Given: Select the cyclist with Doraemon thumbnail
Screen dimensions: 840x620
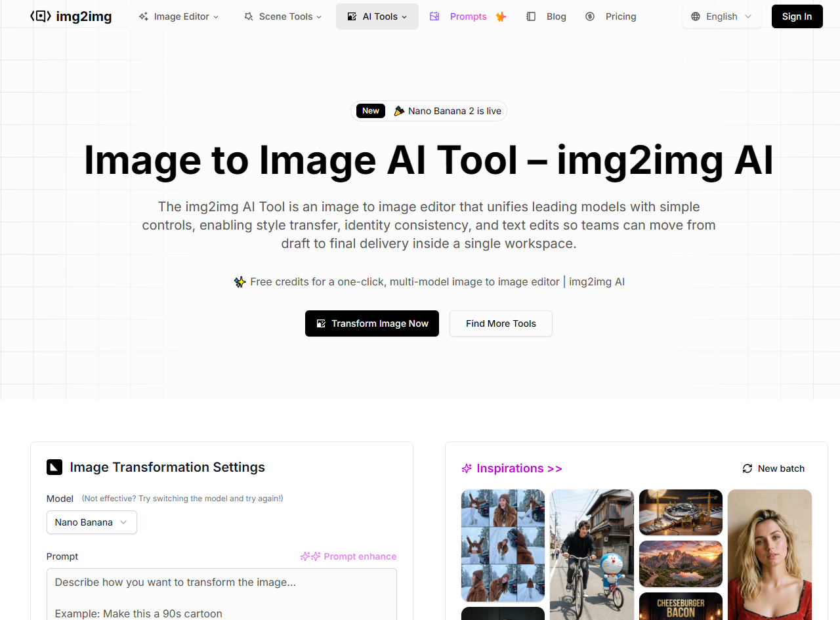Looking at the screenshot, I should click(x=592, y=554).
